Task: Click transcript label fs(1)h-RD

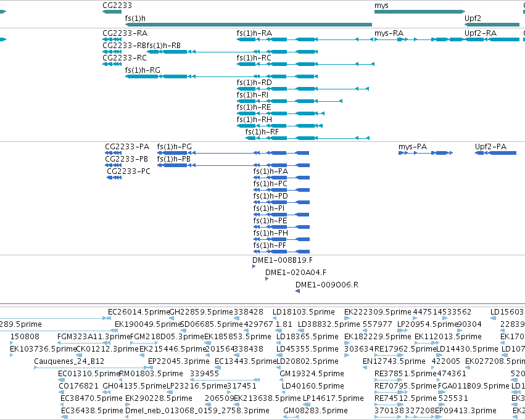Action: [254, 83]
